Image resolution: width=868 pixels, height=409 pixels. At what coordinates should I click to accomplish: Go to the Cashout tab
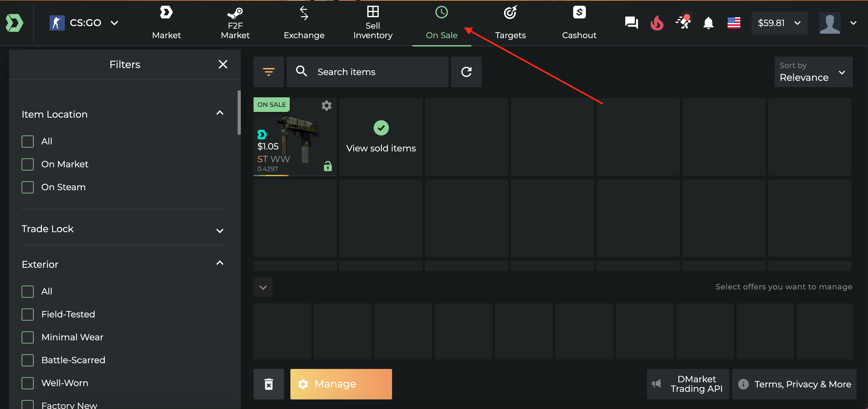579,23
